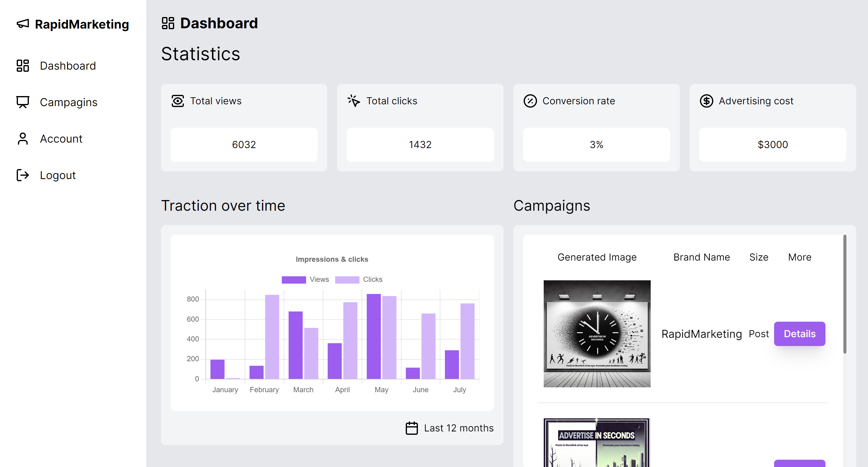Viewport: 868px width, 467px height.
Task: Open the Campagins menu item in sidebar
Action: [68, 102]
